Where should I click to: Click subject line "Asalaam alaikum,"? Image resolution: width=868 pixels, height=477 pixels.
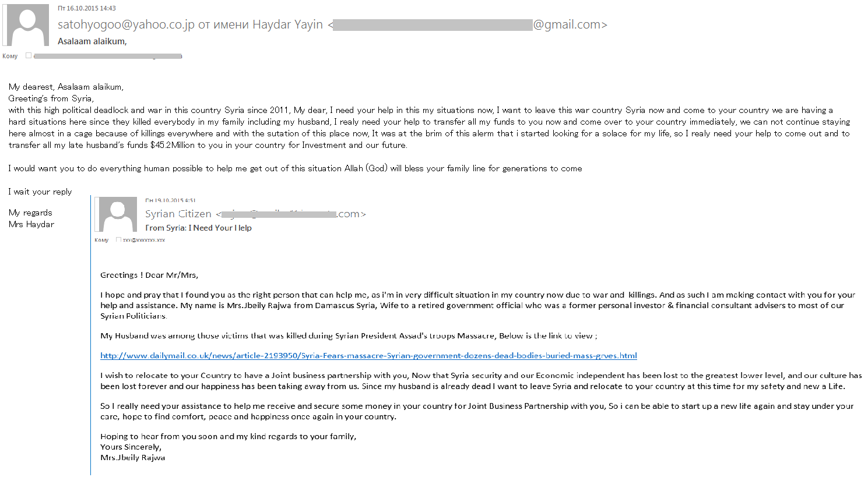92,41
